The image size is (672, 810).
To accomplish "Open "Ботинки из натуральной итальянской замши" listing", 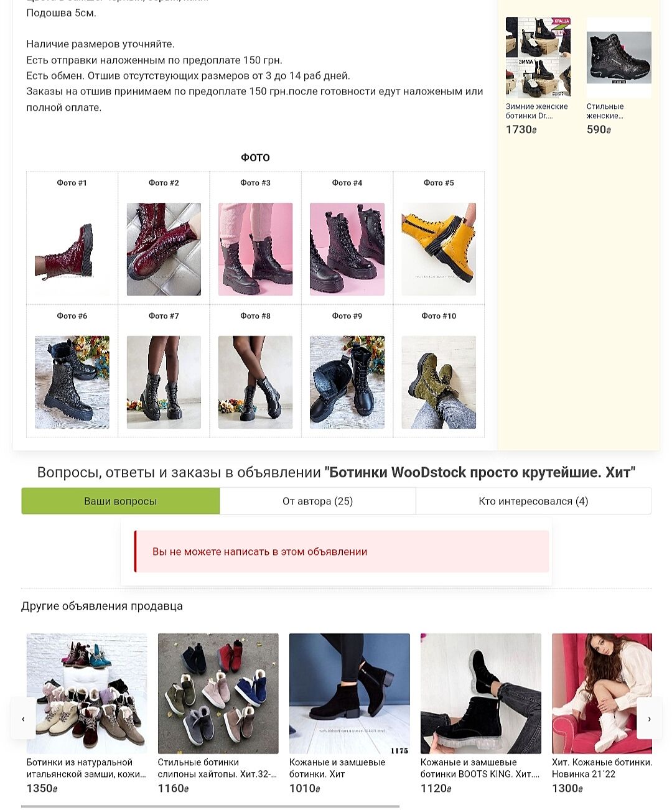I will (86, 768).
